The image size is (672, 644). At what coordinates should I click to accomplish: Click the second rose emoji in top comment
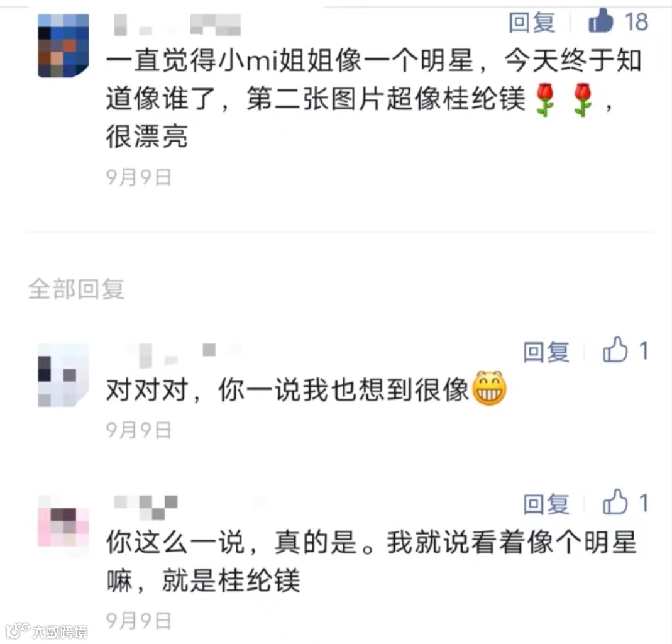point(583,100)
